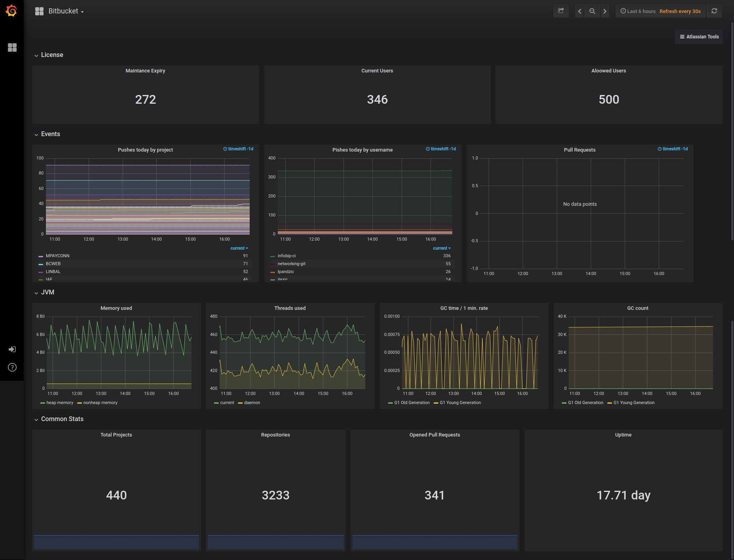
Task: Click the Grafana logo icon
Action: 11,11
